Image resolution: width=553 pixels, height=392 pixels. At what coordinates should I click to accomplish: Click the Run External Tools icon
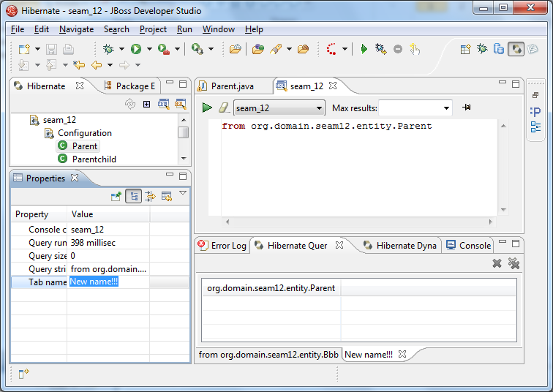click(164, 49)
